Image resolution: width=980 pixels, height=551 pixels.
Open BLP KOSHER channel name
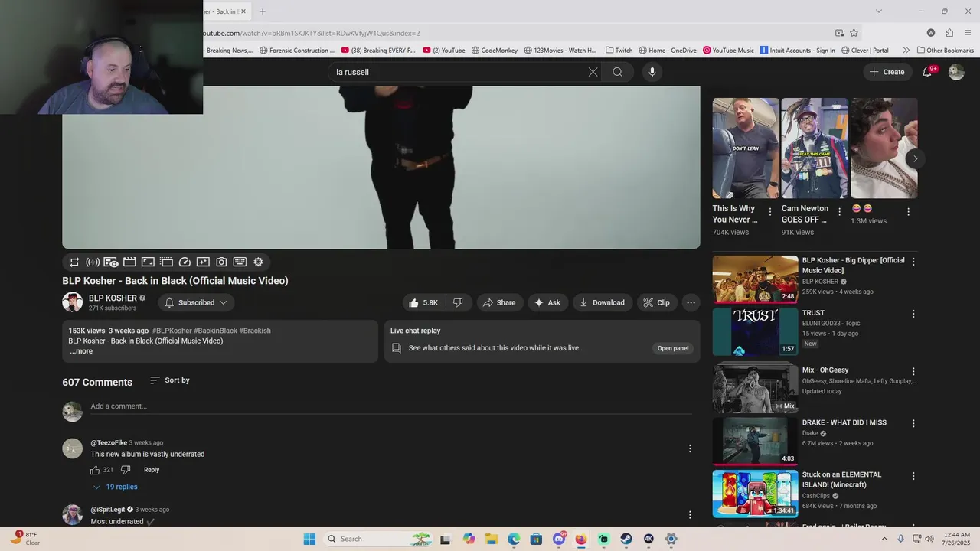[x=113, y=298]
